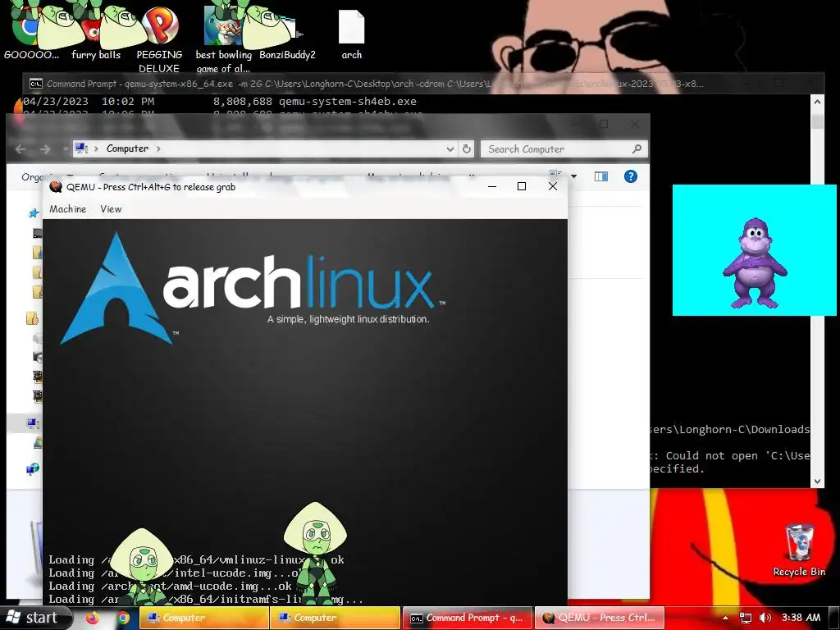Click the search magnifier in Explorer
The height and width of the screenshot is (630, 840).
[x=637, y=149]
